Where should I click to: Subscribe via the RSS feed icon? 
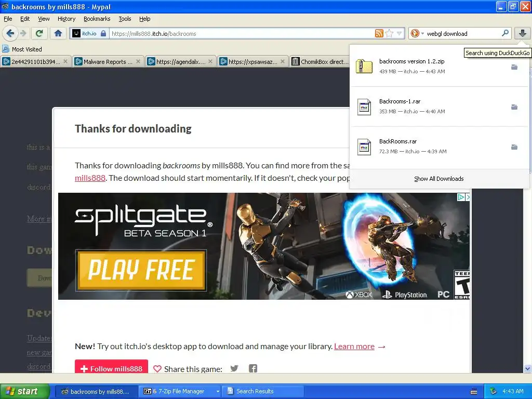[379, 33]
